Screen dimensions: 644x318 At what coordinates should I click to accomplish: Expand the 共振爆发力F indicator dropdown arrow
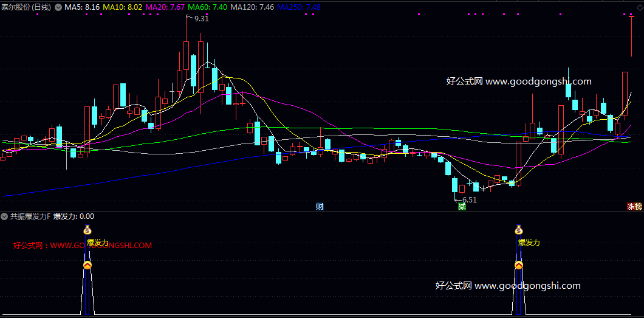pos(5,216)
